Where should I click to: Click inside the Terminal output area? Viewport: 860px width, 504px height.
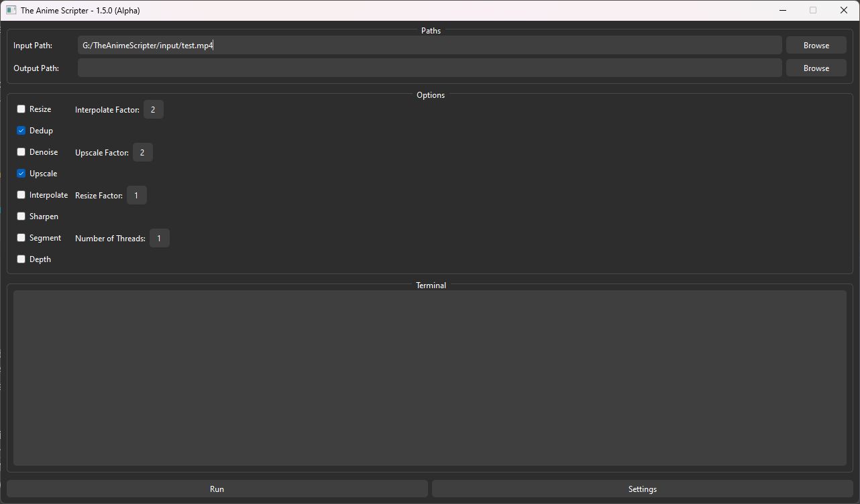click(429, 377)
